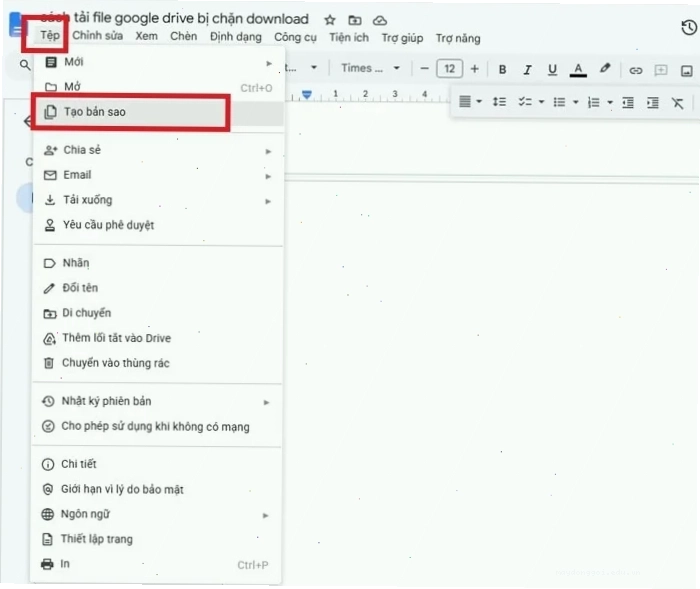Decrease paragraph indent
The image size is (700, 589).
(x=628, y=103)
